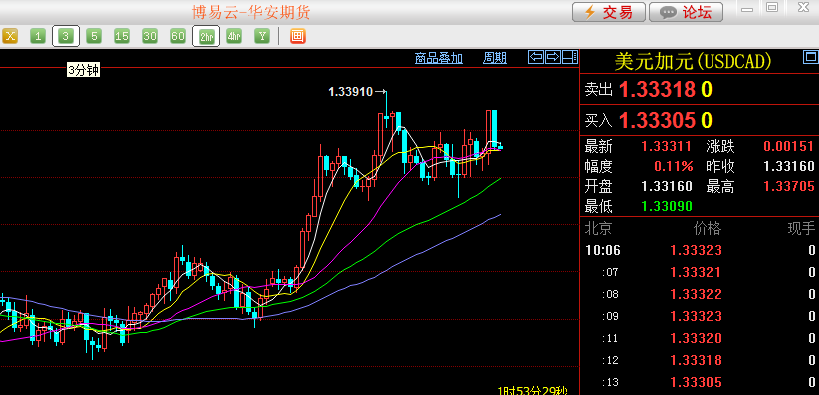819x395 pixels.
Task: Open the 交易 trade button
Action: [609, 12]
